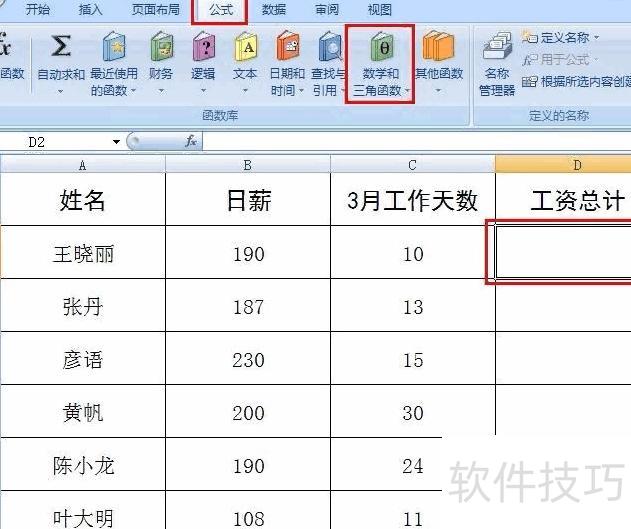Select column D header
The height and width of the screenshot is (529, 631).
point(563,165)
